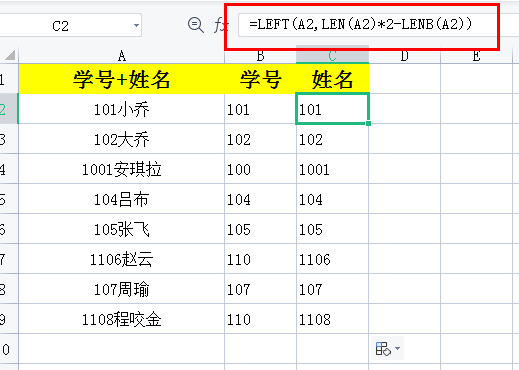Viewport: 519px width, 370px height.
Task: Select cell containing 1108程咬金
Action: pyautogui.click(x=122, y=319)
